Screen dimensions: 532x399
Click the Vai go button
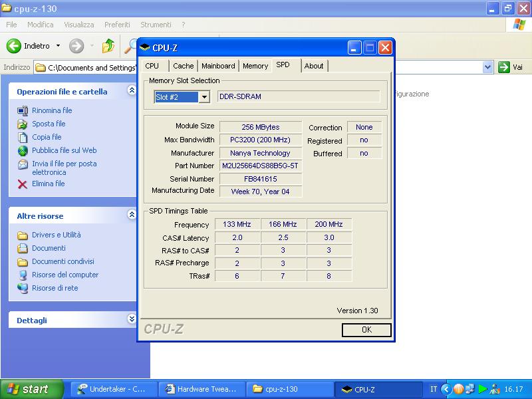[511, 67]
